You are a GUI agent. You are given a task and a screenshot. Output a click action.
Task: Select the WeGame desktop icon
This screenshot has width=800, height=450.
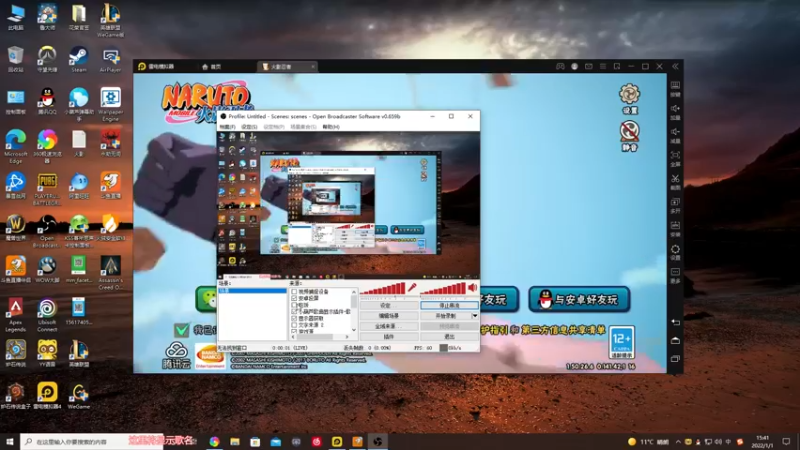pos(79,396)
